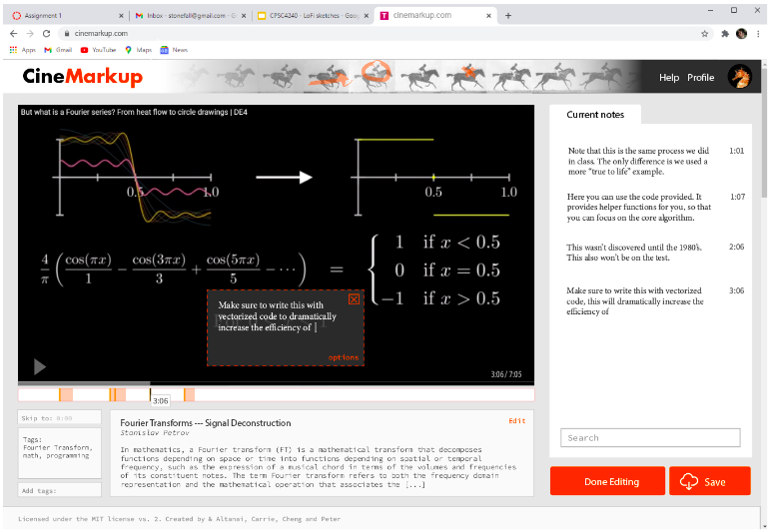Screen dimensions: 769x532
Task: Open the note options link
Action: (344, 357)
